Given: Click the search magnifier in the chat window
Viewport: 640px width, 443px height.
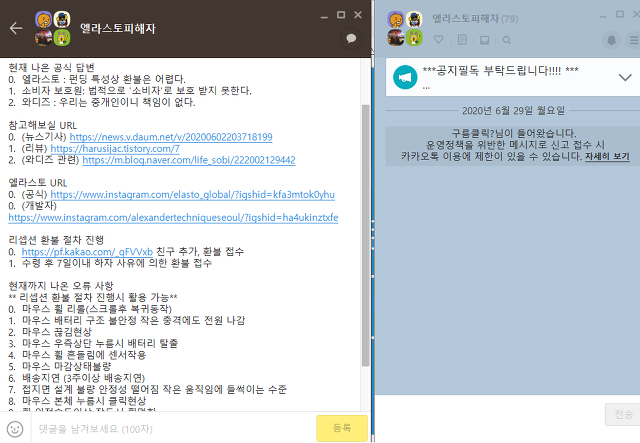Looking at the screenshot, I should click(507, 40).
